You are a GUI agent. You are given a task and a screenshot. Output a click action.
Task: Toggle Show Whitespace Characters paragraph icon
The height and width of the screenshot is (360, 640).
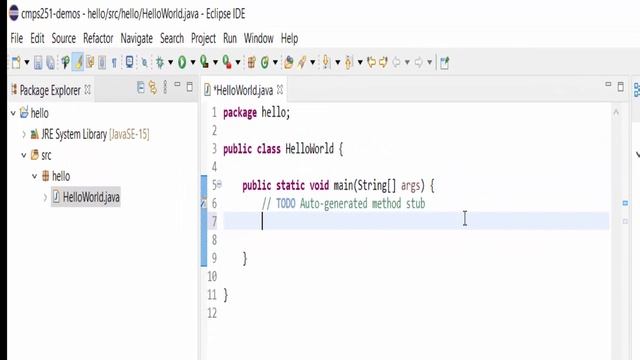[114, 63]
